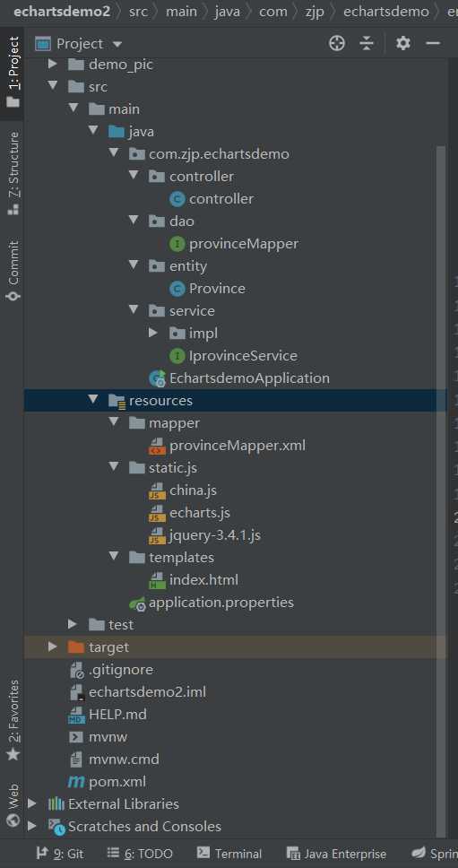The height and width of the screenshot is (868, 458).
Task: Click the jquery-3.4.1.js file icon
Action: (157, 535)
